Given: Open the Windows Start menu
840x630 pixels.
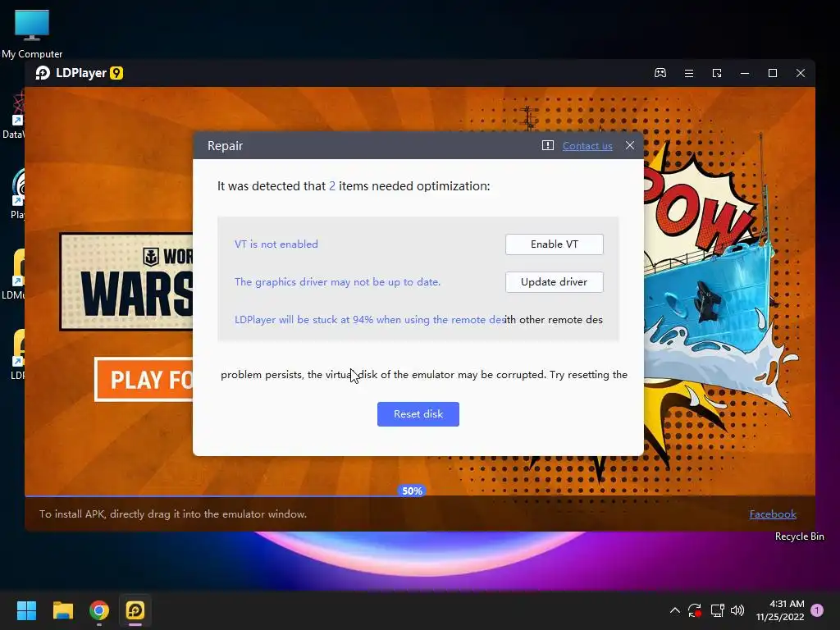Looking at the screenshot, I should click(x=26, y=610).
